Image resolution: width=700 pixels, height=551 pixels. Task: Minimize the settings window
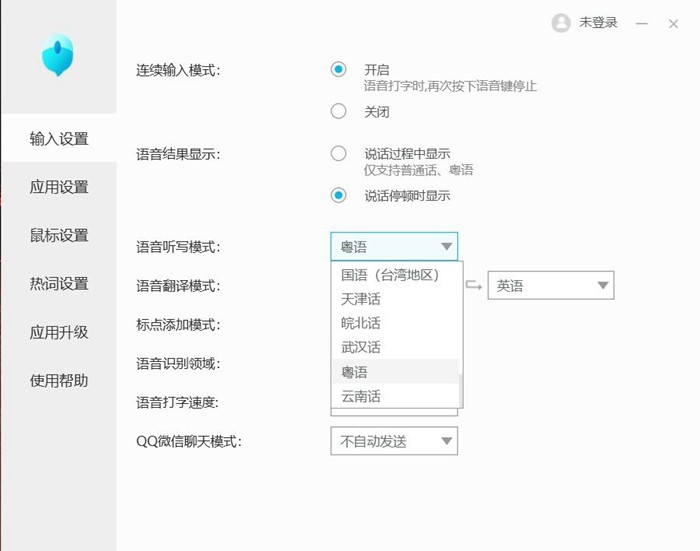[642, 23]
